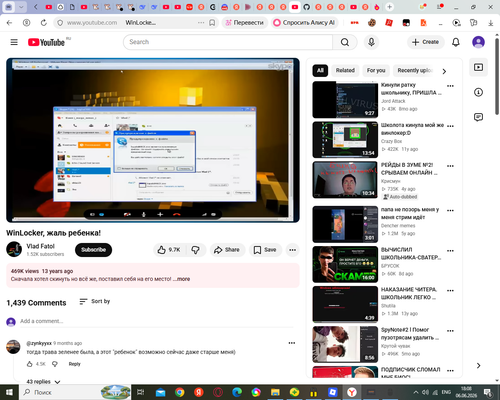This screenshot has height=400, width=500.
Task: Open Microsoft Edge from the taskbar
Action: point(237,392)
